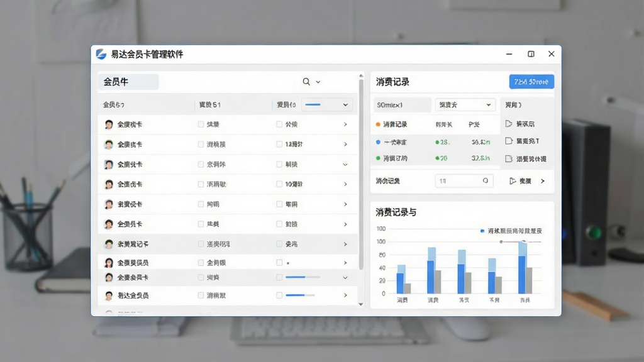
Task: Click the topmost tag icon in records sidebar
Action: coord(509,124)
